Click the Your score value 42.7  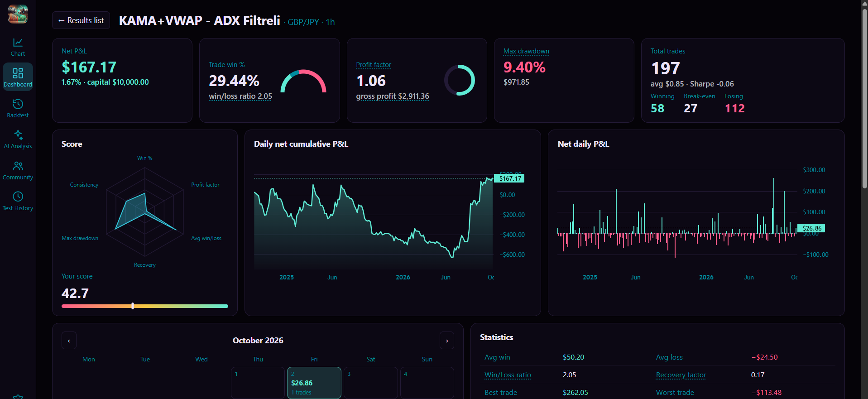(x=75, y=293)
